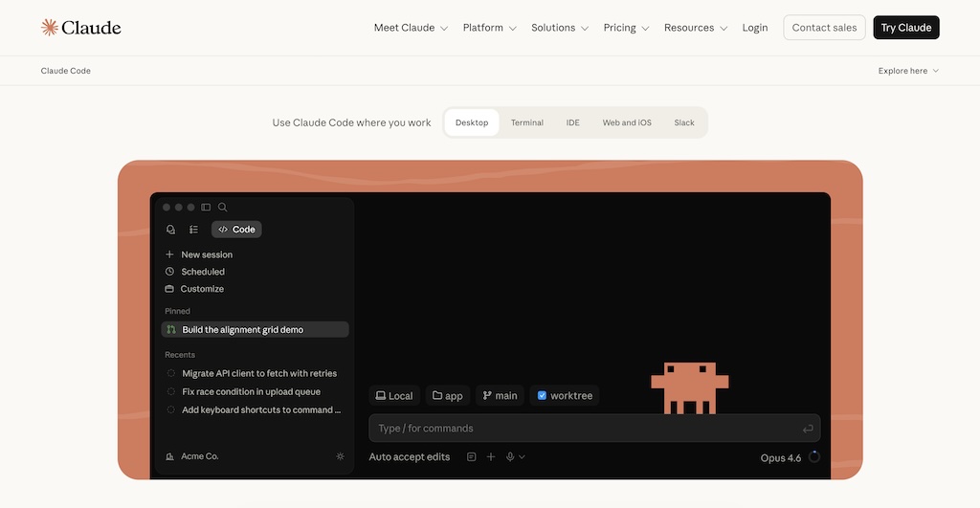Screen dimensions: 980x508
Task: Click the enter arrow icon in the command box
Action: (808, 429)
